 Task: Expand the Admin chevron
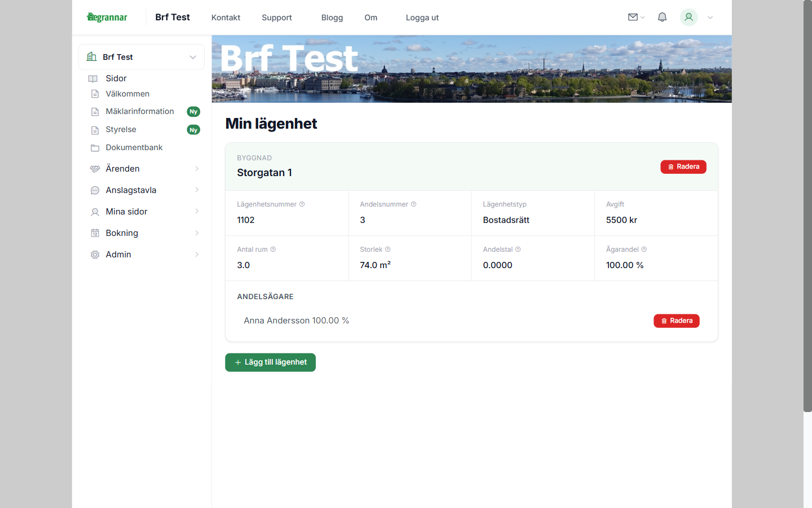click(197, 255)
